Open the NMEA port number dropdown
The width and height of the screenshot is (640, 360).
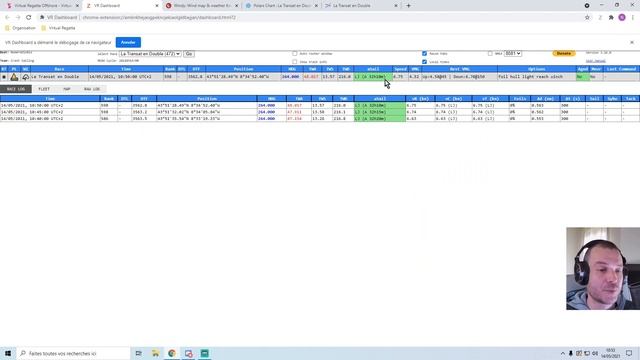click(513, 53)
